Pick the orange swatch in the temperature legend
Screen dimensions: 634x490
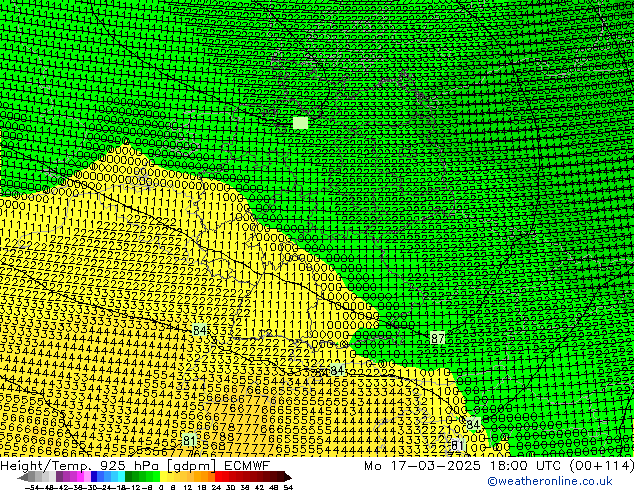coord(200,477)
